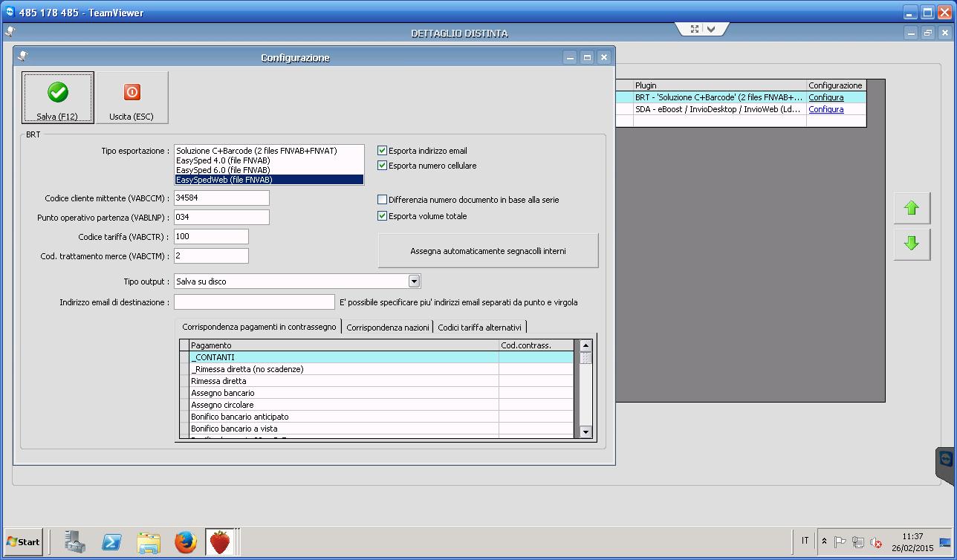Open Windows Explorer from taskbar
957x560 pixels.
149,542
